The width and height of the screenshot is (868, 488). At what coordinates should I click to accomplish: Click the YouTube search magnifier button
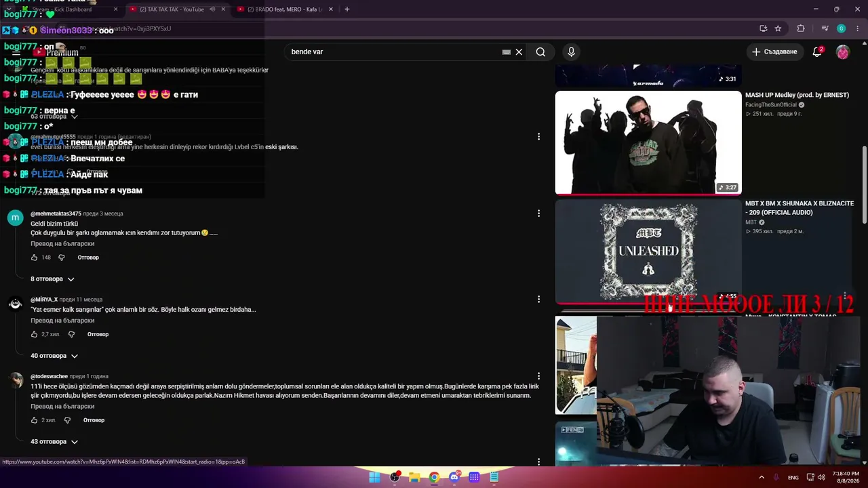540,52
